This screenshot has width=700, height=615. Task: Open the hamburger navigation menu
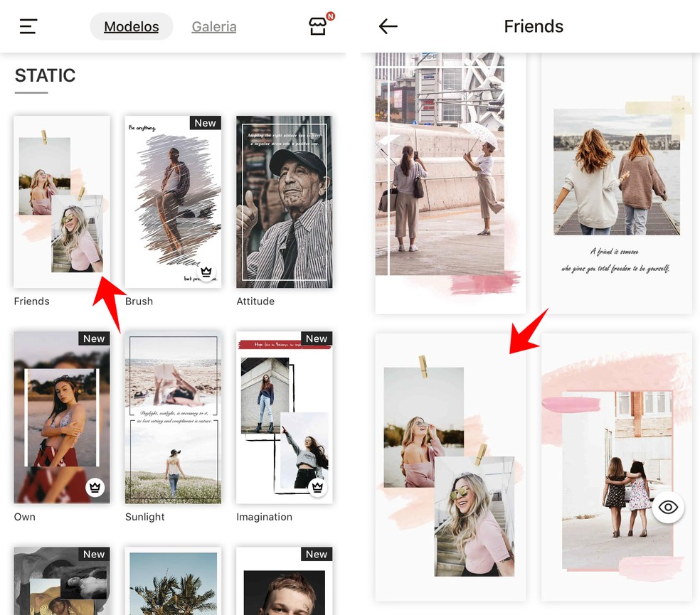(x=28, y=26)
